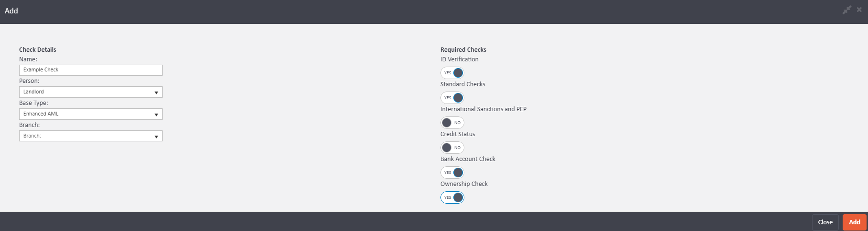Click the Credit Status label text
Screen dimensions: 868x231
click(x=458, y=134)
